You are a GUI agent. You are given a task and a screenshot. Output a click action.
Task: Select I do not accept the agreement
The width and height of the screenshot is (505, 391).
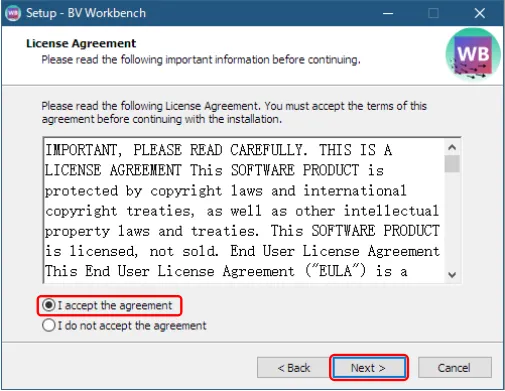tap(49, 325)
